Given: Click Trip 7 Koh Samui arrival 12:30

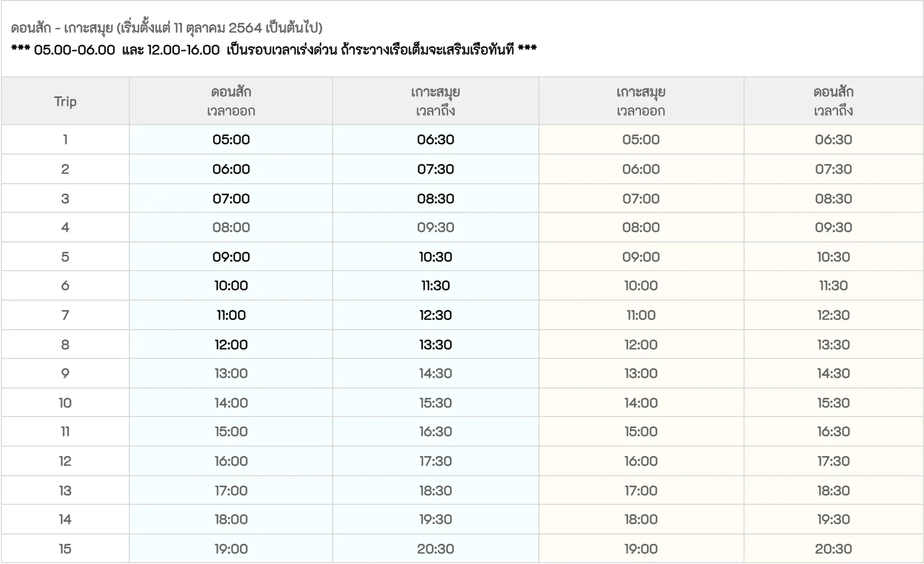Looking at the screenshot, I should (x=435, y=315).
